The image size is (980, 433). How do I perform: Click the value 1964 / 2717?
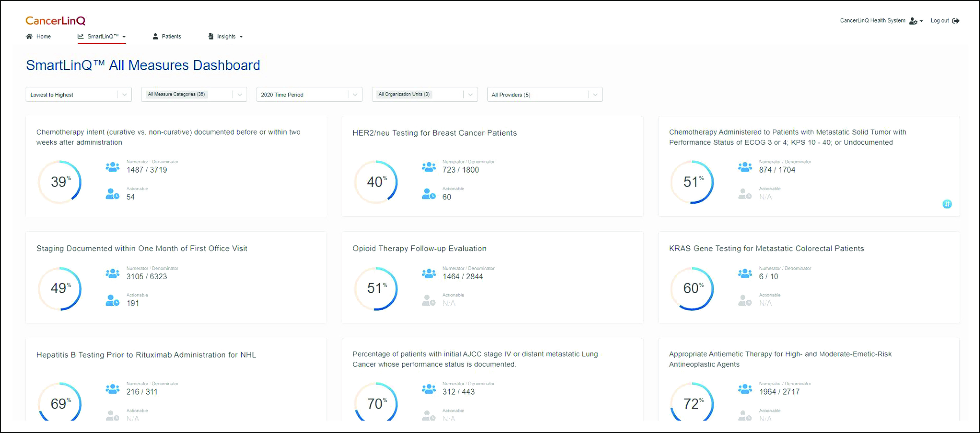pyautogui.click(x=779, y=392)
